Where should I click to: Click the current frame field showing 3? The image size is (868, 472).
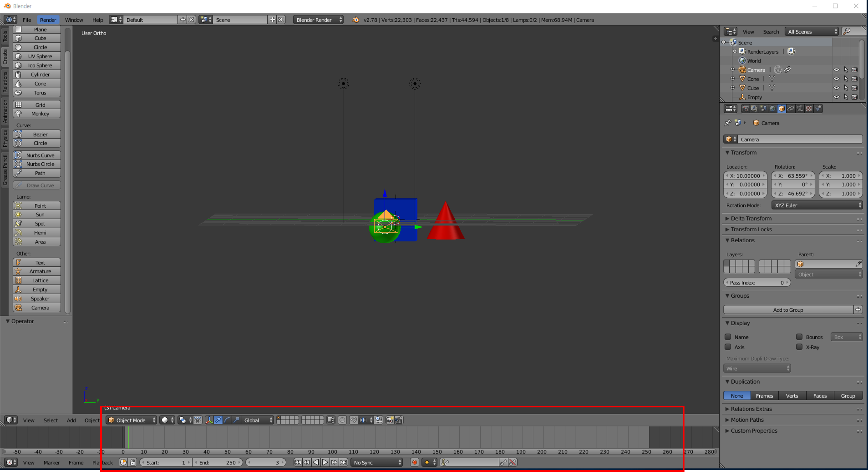coord(266,463)
